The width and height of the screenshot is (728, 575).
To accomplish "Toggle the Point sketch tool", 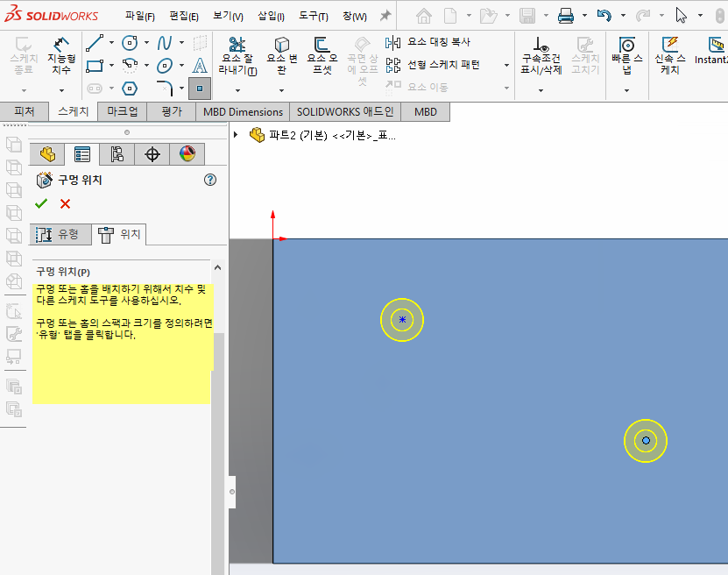I will coord(200,89).
